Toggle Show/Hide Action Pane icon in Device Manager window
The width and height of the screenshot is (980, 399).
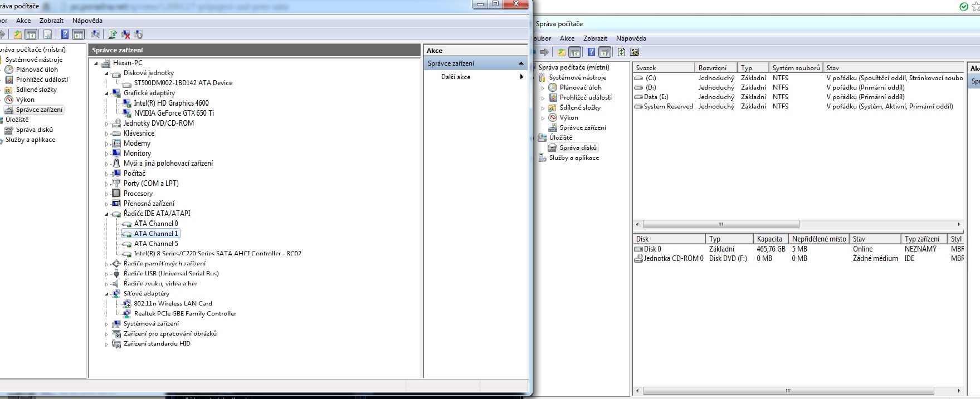tap(79, 35)
